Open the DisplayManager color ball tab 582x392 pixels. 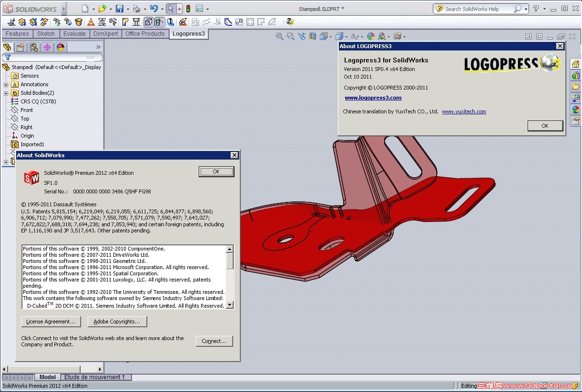point(60,47)
